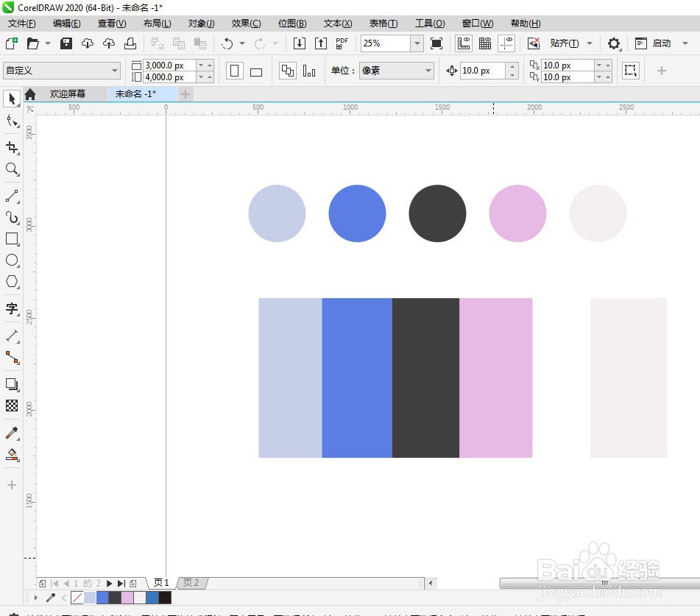
Task: Toggle Show rulers
Action: 464,43
